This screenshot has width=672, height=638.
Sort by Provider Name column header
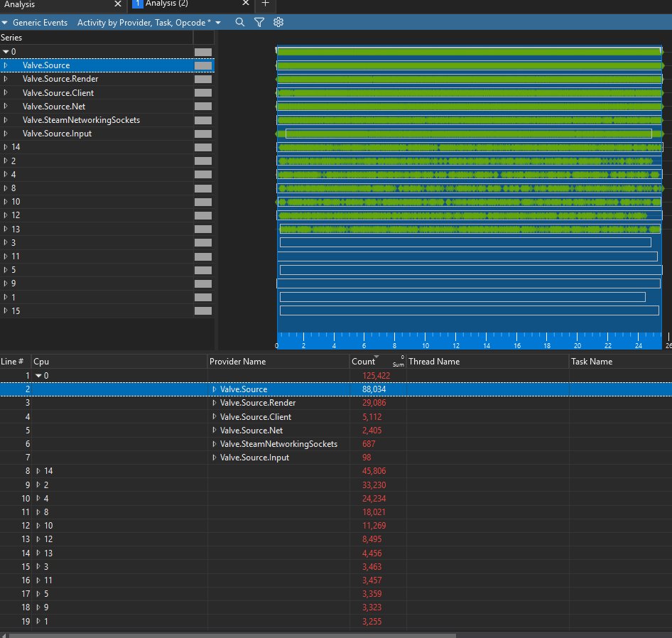[x=237, y=362]
